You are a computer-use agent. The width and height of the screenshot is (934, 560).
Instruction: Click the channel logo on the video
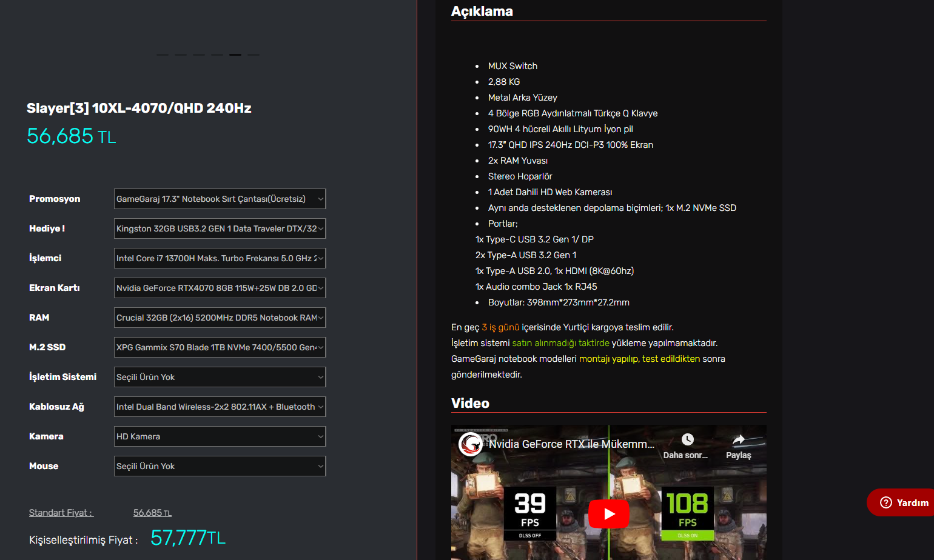pyautogui.click(x=471, y=444)
